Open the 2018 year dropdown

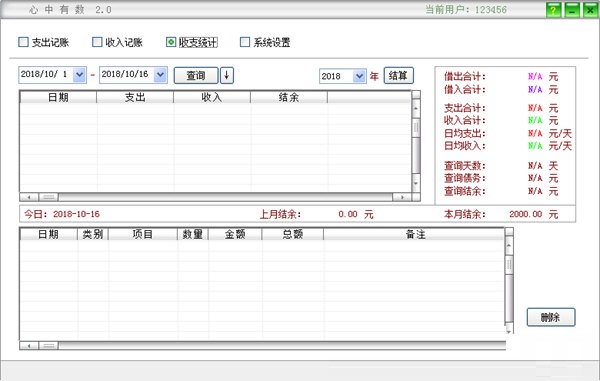point(359,76)
